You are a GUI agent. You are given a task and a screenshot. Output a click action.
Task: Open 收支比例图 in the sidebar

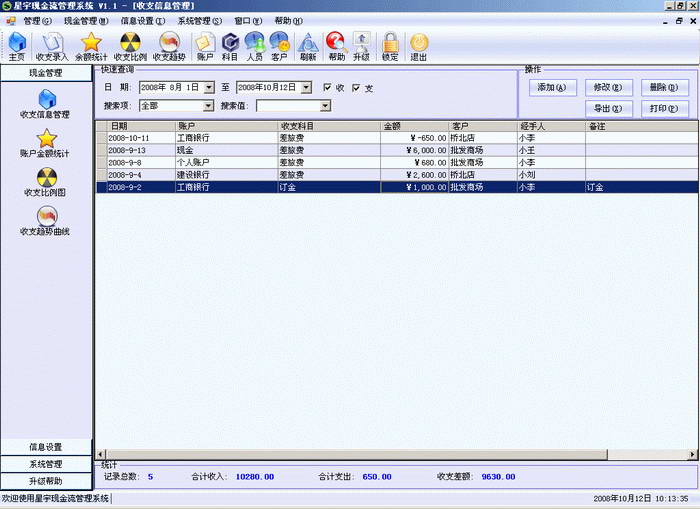pyautogui.click(x=45, y=182)
